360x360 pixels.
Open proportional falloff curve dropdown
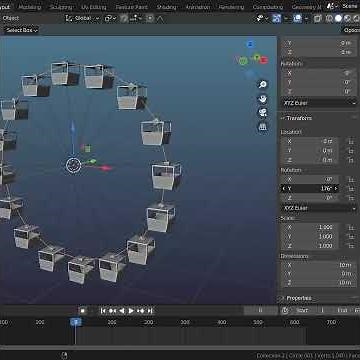[x=160, y=18]
